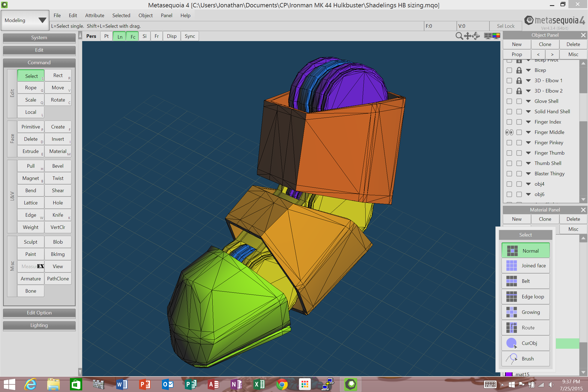This screenshot has height=392, width=588.
Task: Toggle lock on Bicep object
Action: point(519,70)
